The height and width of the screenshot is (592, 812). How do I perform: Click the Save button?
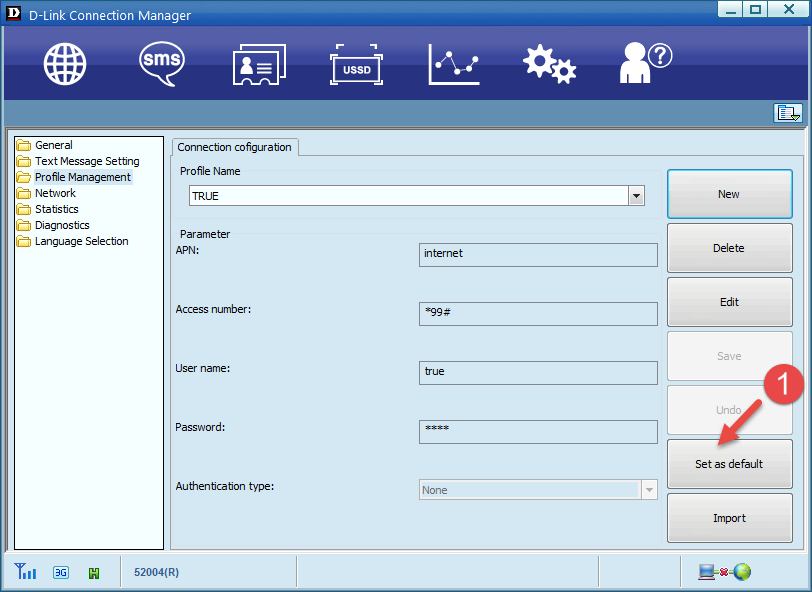click(729, 356)
